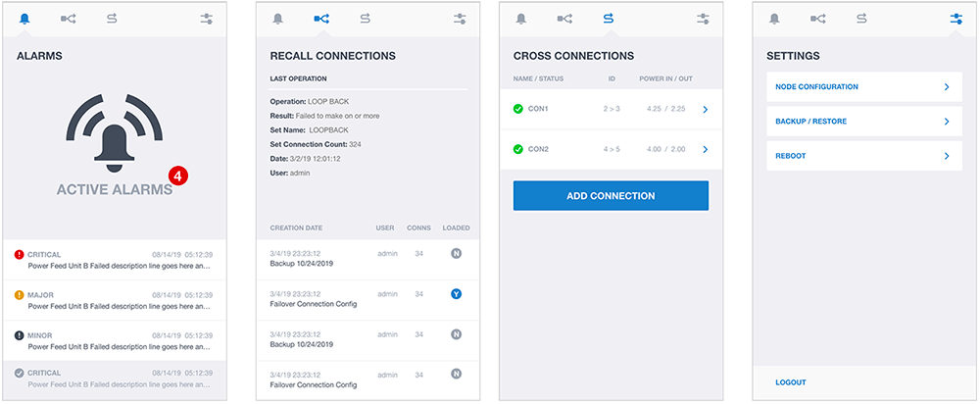Click the orange MAJOR alarm severity icon

20,294
